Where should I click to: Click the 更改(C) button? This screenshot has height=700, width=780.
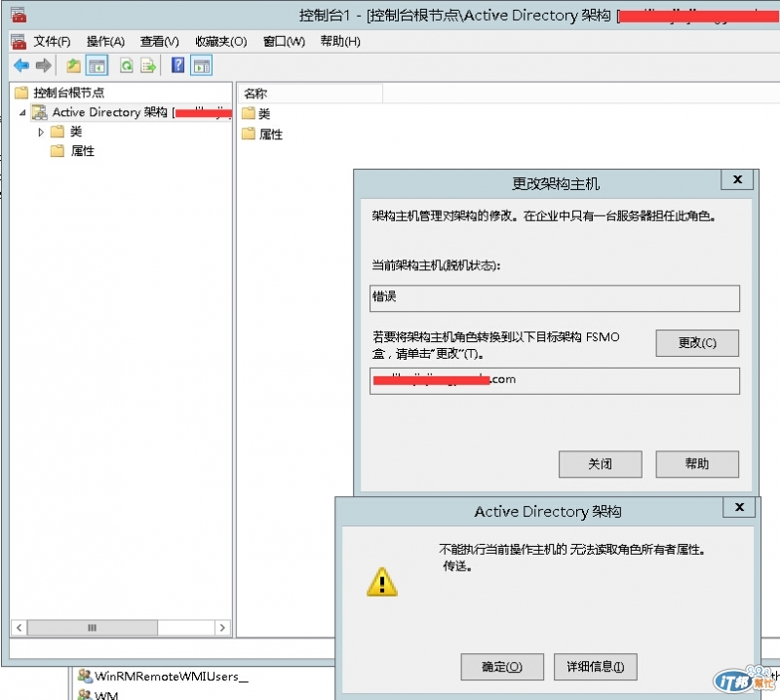pyautogui.click(x=697, y=343)
